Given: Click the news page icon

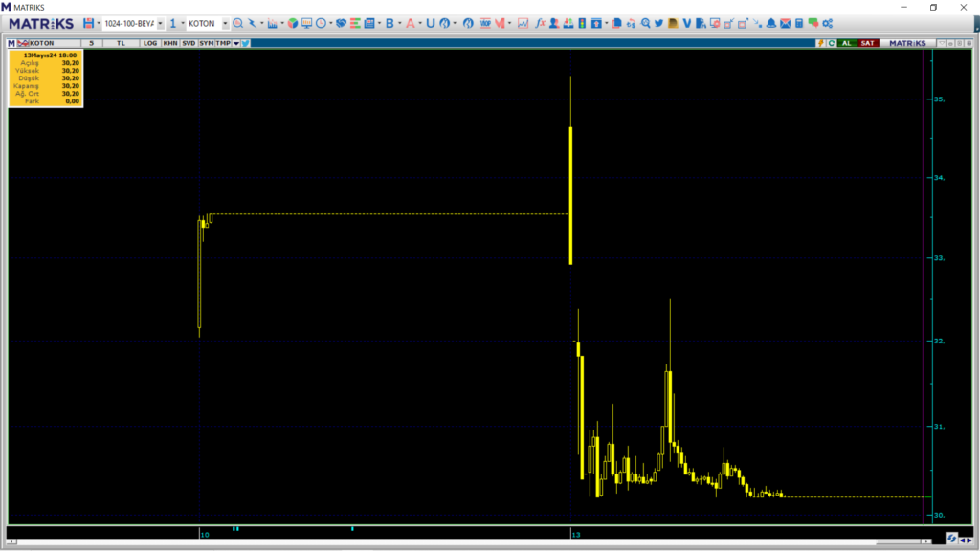Looking at the screenshot, I should 369,23.
